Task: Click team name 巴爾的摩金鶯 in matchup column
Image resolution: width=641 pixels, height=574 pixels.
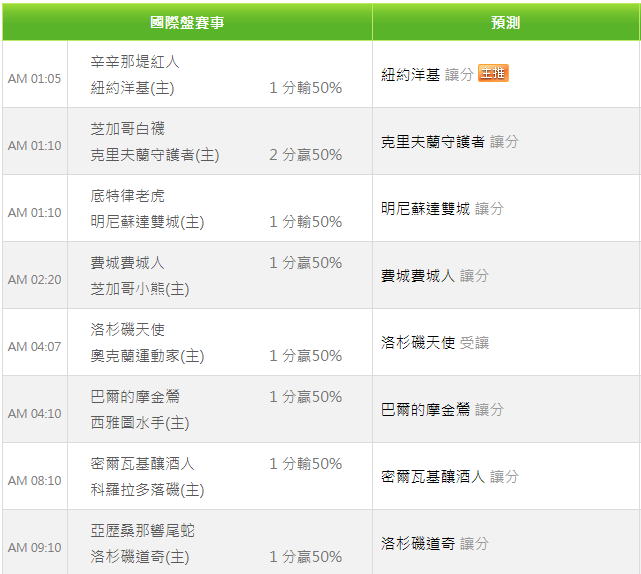Action: point(135,397)
